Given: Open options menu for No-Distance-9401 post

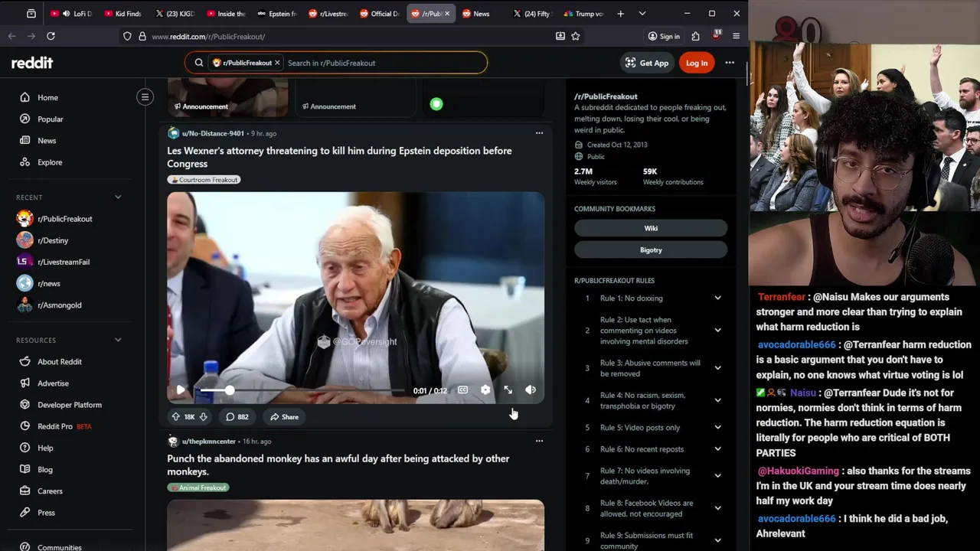Looking at the screenshot, I should point(539,133).
